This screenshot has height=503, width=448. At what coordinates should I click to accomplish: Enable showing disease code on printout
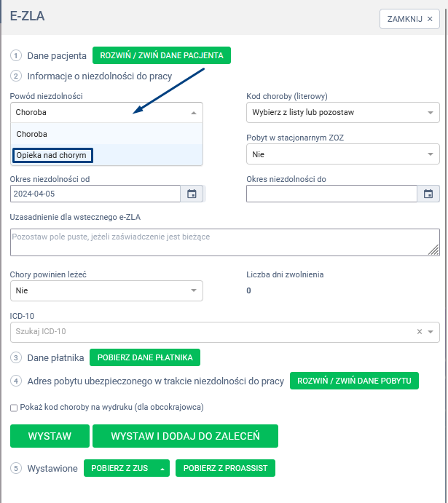15,408
